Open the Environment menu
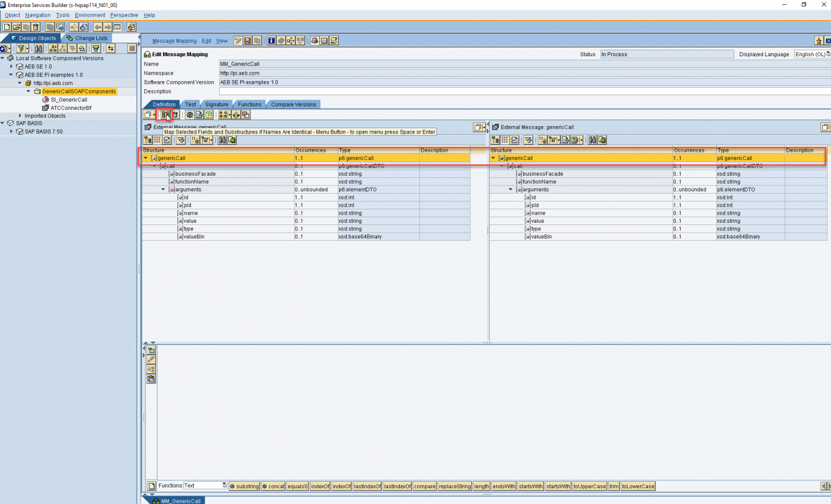The image size is (831, 504). tap(90, 15)
